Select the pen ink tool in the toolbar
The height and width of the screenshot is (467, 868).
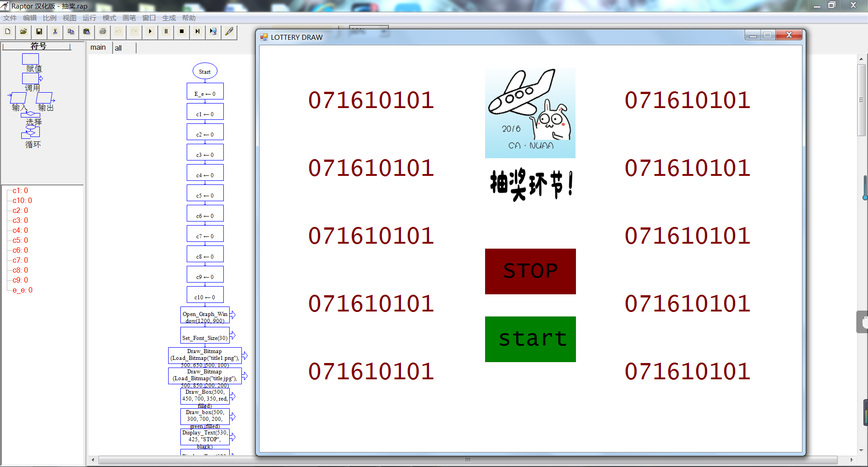pos(229,32)
